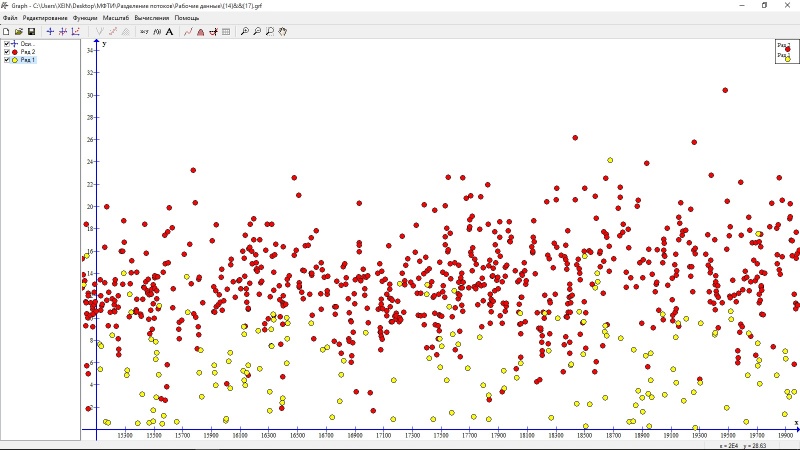This screenshot has height=450, width=800.
Task: Click the red circle icon of Ряд 2
Action: point(15,52)
